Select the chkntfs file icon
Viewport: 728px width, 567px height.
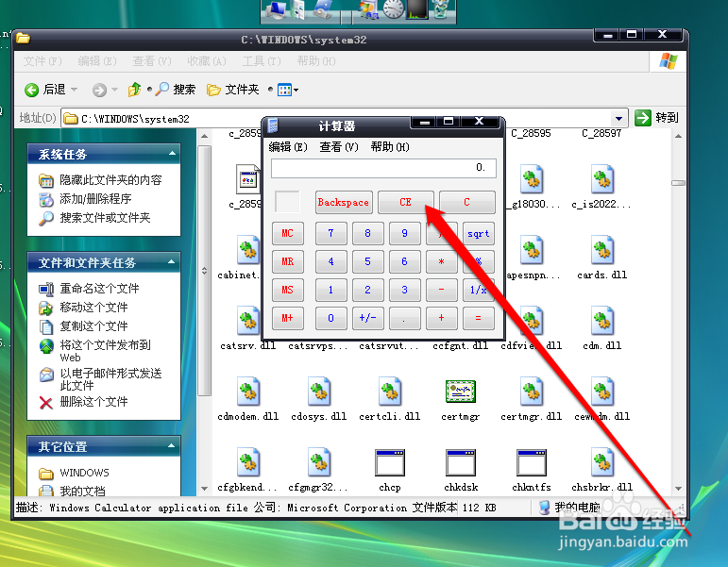click(x=532, y=462)
